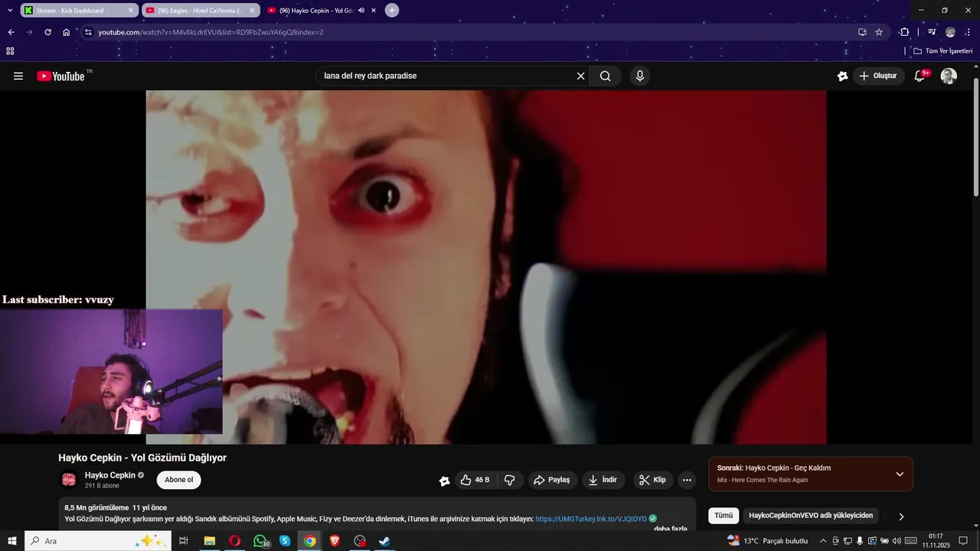Open Chrome profile picture in toolbar
Image resolution: width=980 pixels, height=551 pixels.
(950, 32)
